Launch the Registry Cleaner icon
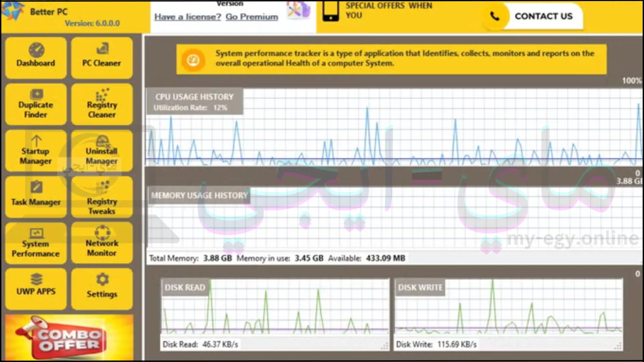The width and height of the screenshot is (644, 362). coord(102,94)
